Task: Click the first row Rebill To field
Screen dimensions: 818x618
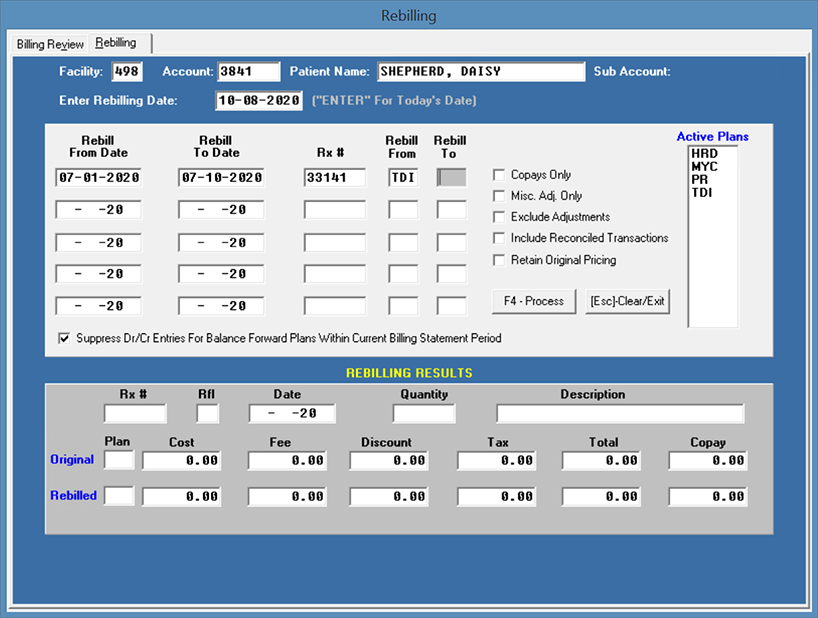Action: tap(451, 178)
